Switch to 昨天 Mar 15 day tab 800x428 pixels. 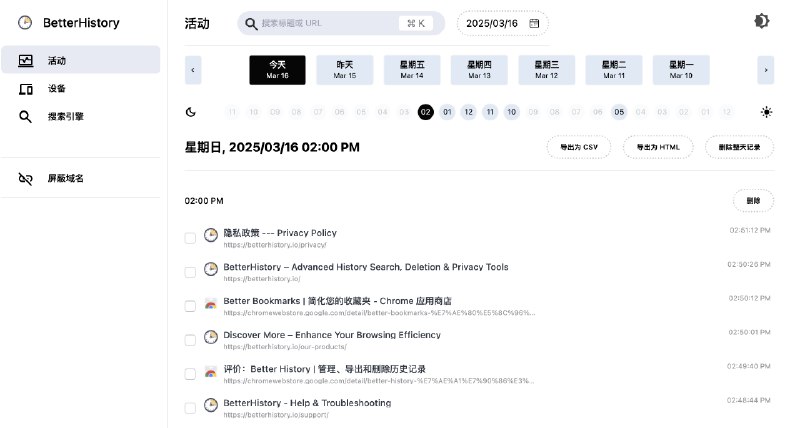345,70
